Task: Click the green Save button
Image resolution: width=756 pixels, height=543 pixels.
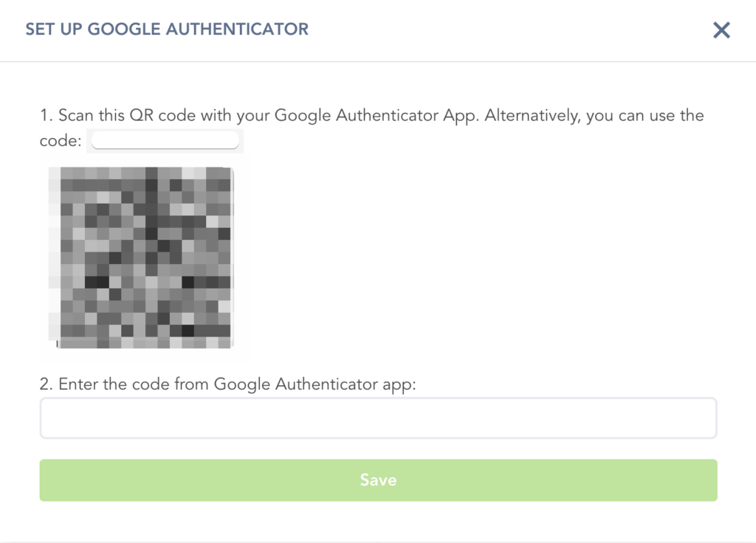Action: pos(378,480)
